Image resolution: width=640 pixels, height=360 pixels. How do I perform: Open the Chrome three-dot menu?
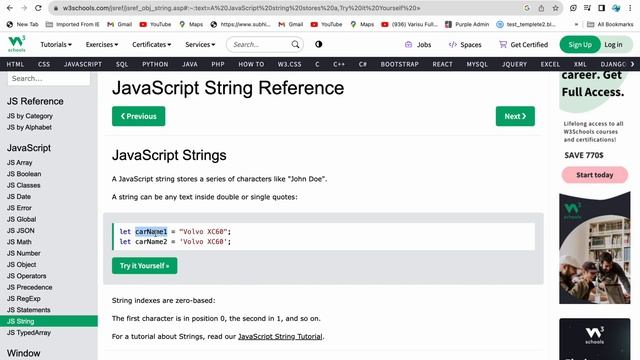point(631,8)
